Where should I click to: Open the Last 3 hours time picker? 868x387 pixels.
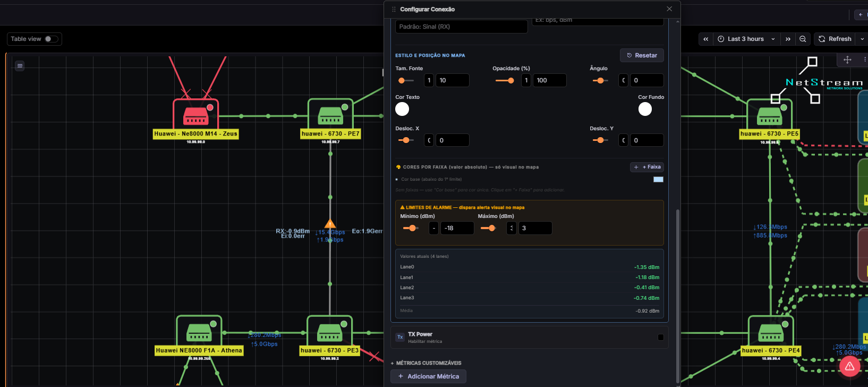click(746, 39)
